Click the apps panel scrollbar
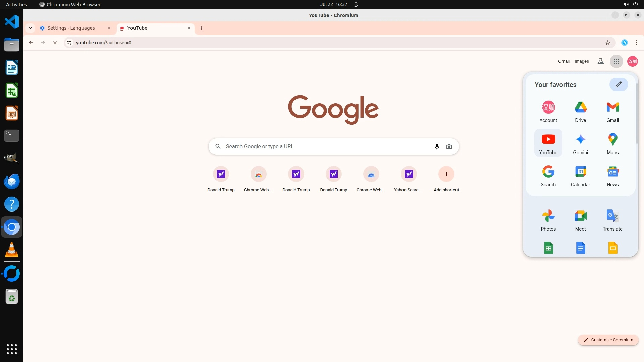The image size is (644, 362). tap(636, 114)
